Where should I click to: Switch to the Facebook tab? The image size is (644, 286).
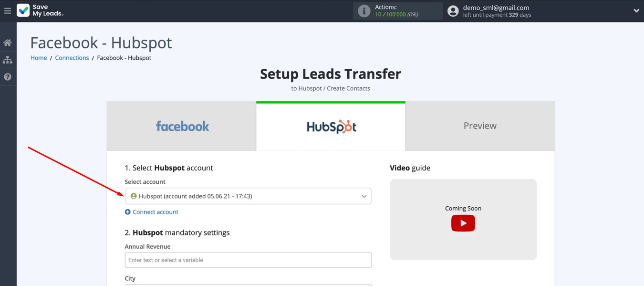pos(182,126)
